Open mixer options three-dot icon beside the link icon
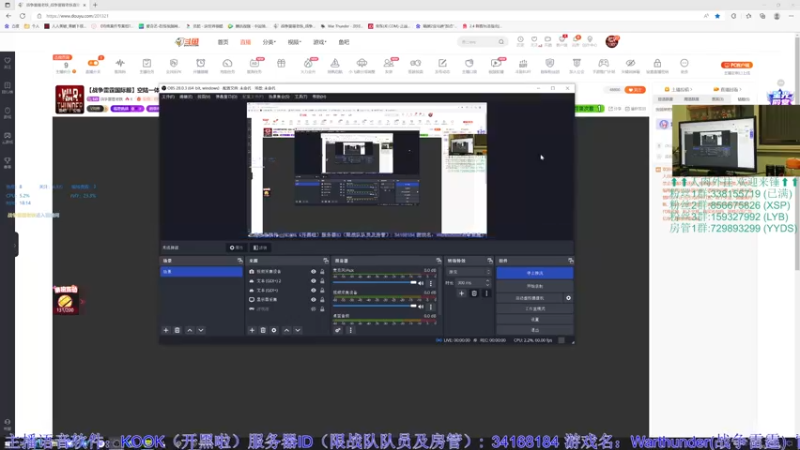The width and height of the screenshot is (800, 450). (x=351, y=330)
